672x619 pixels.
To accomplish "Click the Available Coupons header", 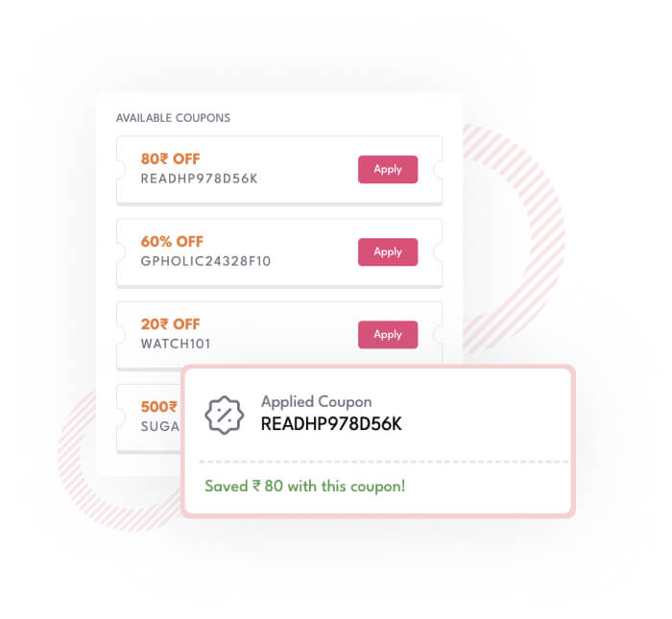I will pyautogui.click(x=173, y=118).
